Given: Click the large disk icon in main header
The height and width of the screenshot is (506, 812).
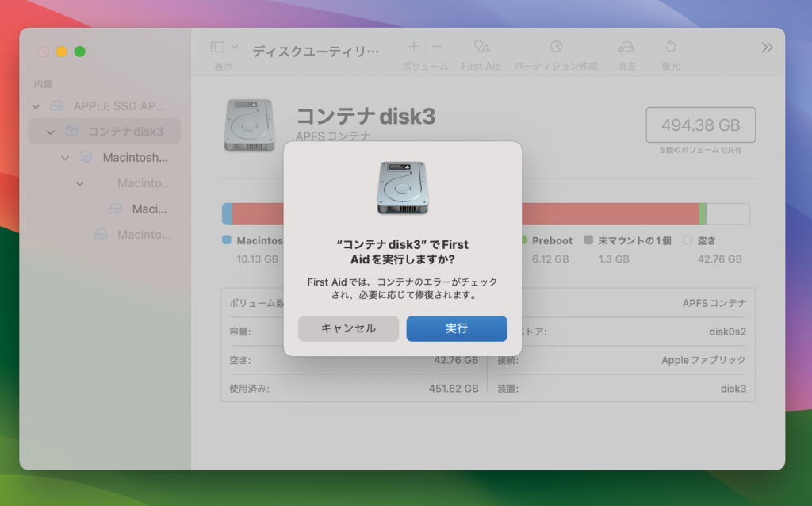Looking at the screenshot, I should (x=249, y=125).
